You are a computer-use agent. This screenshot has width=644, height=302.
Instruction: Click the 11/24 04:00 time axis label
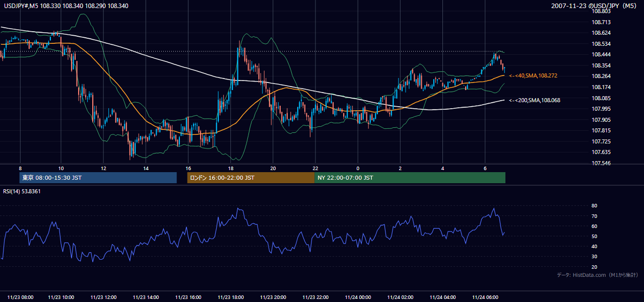click(442, 297)
